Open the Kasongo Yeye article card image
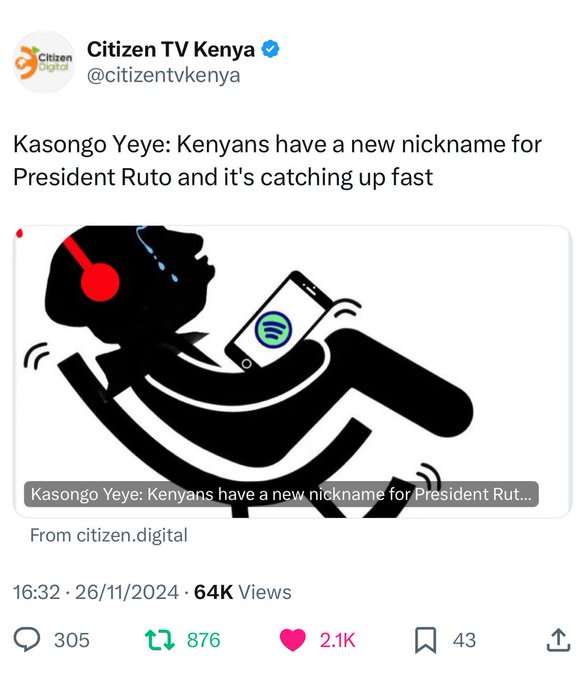This screenshot has width=585, height=680. 293,371
